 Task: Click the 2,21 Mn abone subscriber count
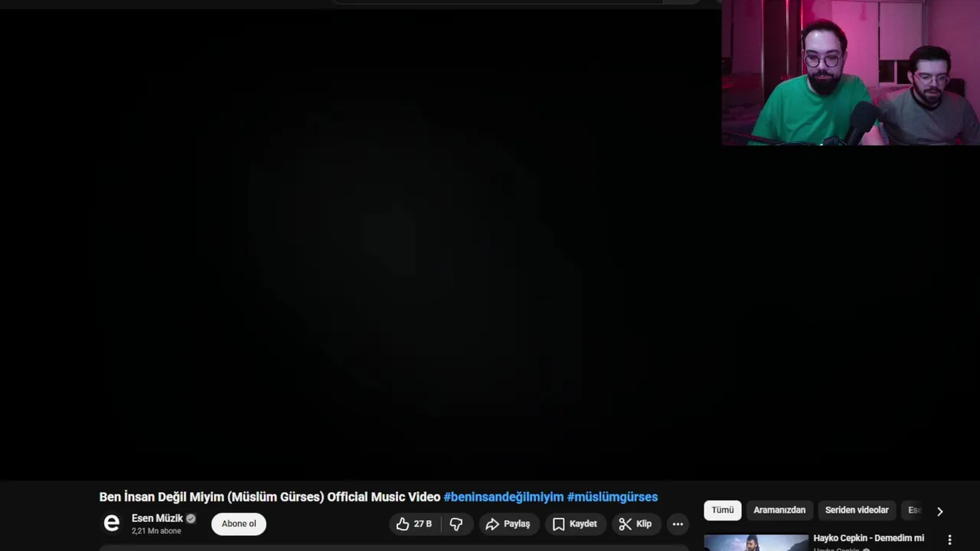tap(156, 531)
